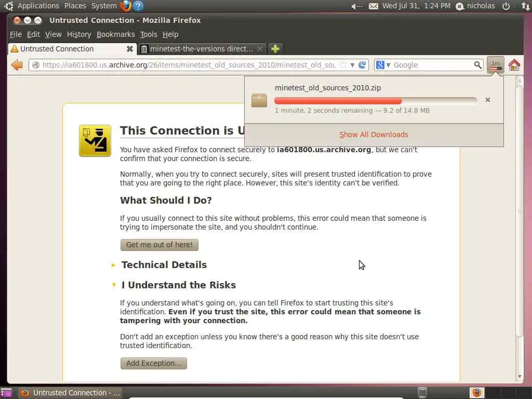Click Show All Downloads link

click(x=374, y=135)
